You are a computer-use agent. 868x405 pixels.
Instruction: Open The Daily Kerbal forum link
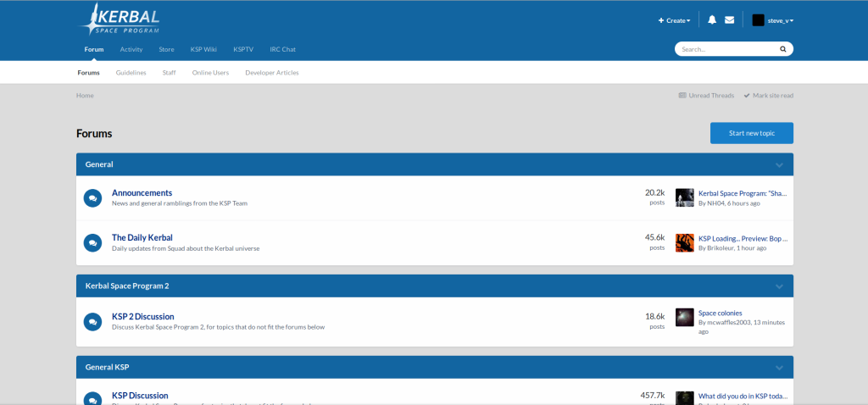142,237
